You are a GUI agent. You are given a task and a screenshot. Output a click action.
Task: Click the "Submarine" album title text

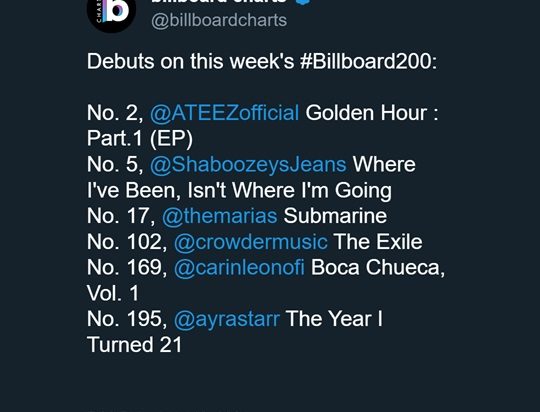pos(335,216)
